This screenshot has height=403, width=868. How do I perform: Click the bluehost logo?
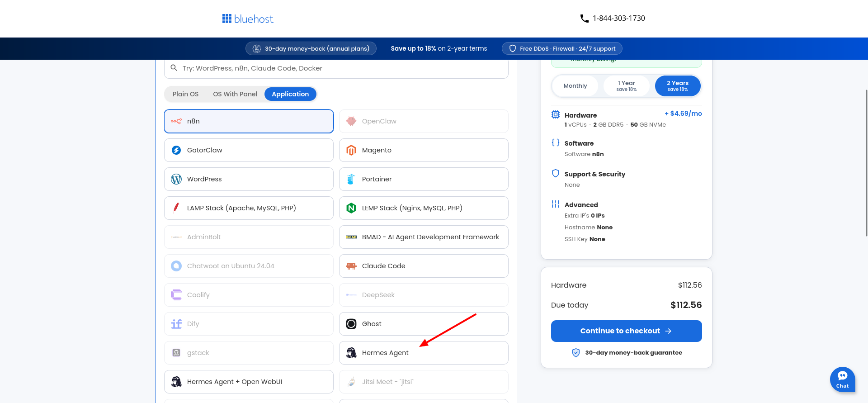248,19
